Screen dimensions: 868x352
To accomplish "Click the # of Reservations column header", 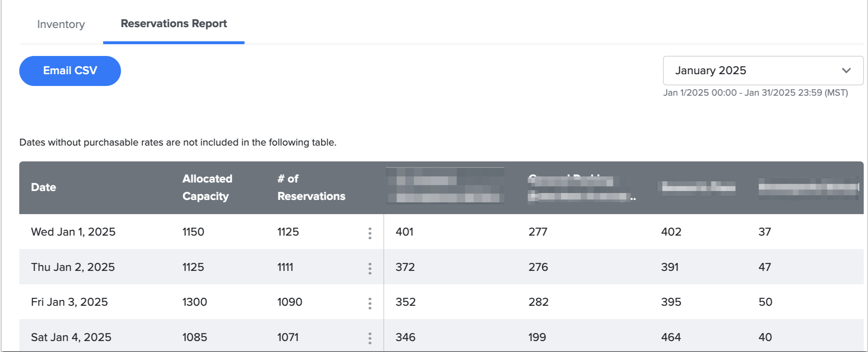I will [x=311, y=187].
